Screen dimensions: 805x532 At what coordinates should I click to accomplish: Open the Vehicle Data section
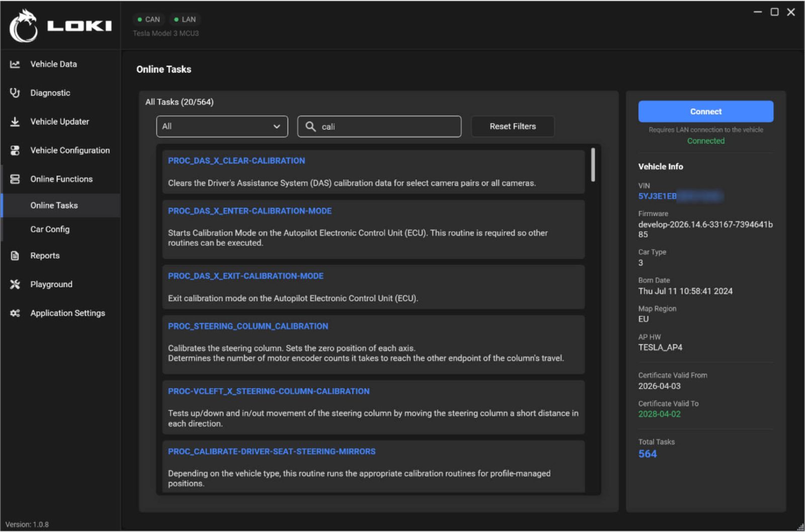click(x=60, y=64)
